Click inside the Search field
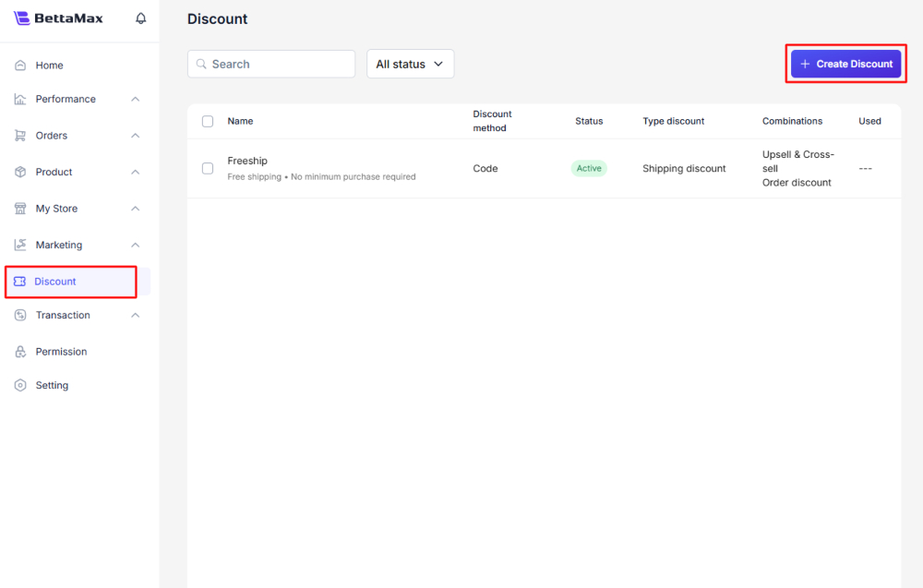Viewport: 923px width, 588px height. 270,64
